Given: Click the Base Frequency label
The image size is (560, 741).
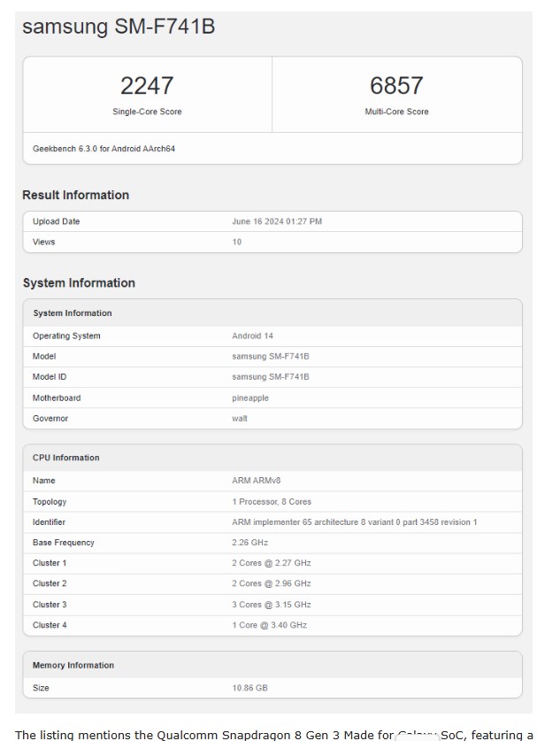Looking at the screenshot, I should point(64,543).
